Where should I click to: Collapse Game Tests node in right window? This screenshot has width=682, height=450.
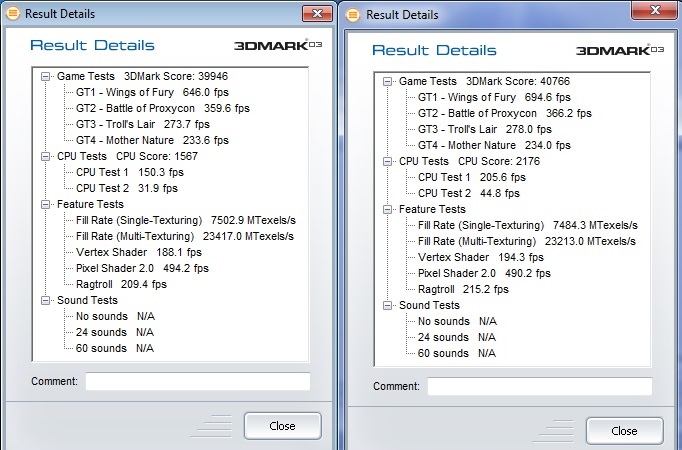click(387, 81)
